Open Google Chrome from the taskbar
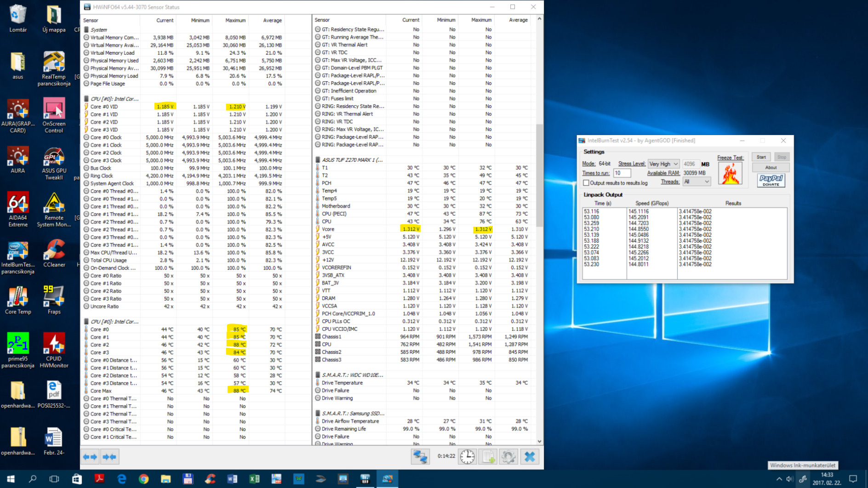868x488 pixels. (143, 479)
